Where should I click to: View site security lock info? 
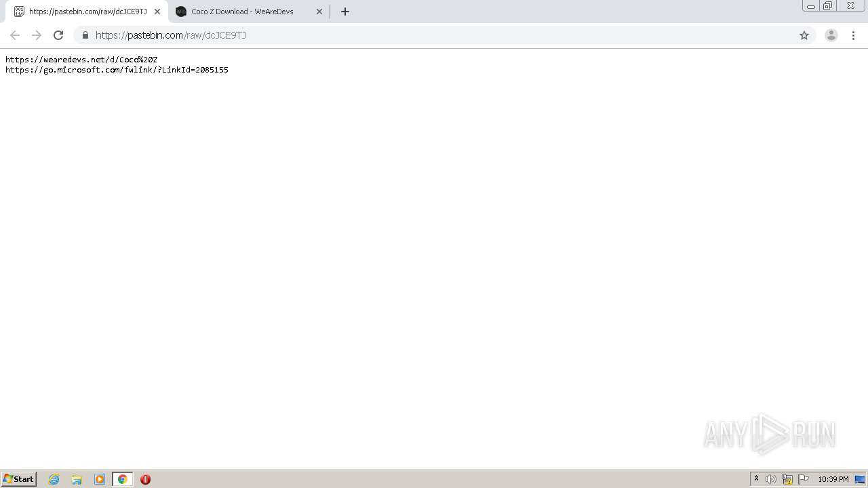tap(85, 35)
